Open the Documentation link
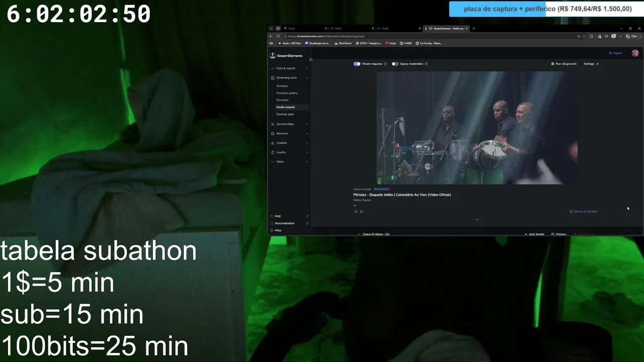This screenshot has height=362, width=644. tap(289, 223)
